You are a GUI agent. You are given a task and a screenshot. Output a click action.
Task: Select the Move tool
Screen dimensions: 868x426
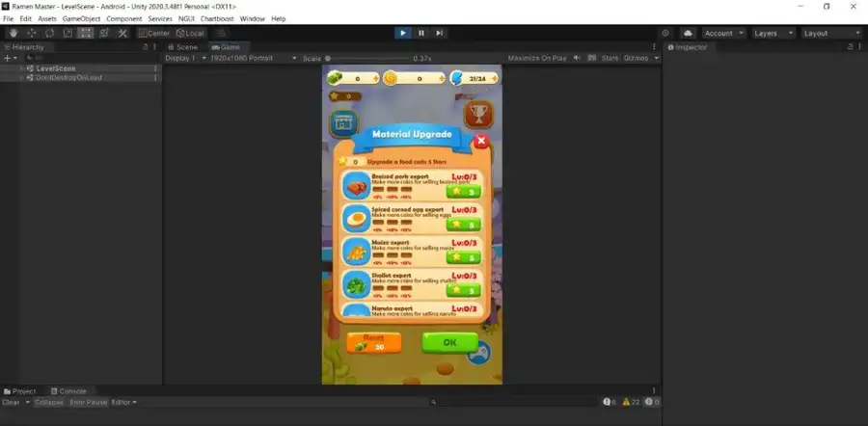pyautogui.click(x=30, y=33)
